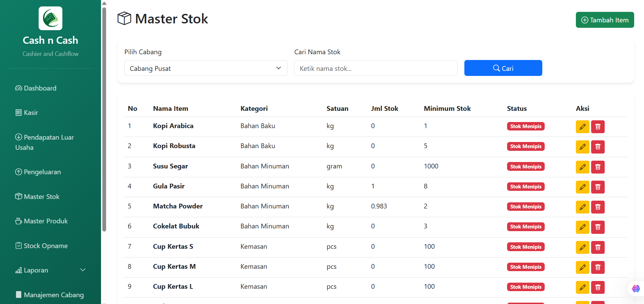644x304 pixels.
Task: Delete Cokelat Bubuk stock item
Action: point(598,227)
